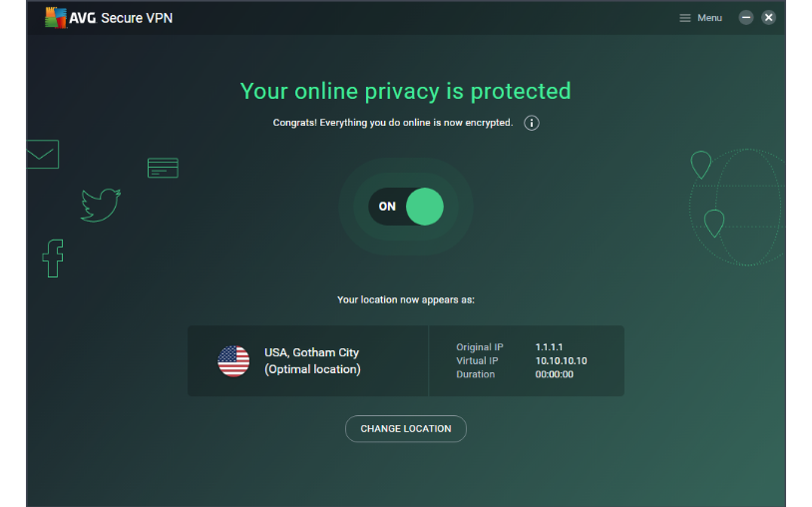The height and width of the screenshot is (507, 812).
Task: Click the USA flag icon
Action: [x=233, y=361]
